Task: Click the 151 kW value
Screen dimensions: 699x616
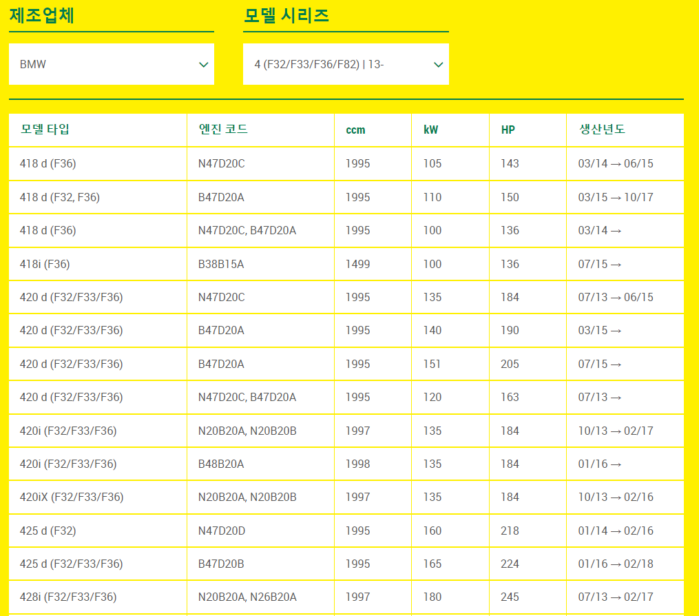Action: [432, 364]
